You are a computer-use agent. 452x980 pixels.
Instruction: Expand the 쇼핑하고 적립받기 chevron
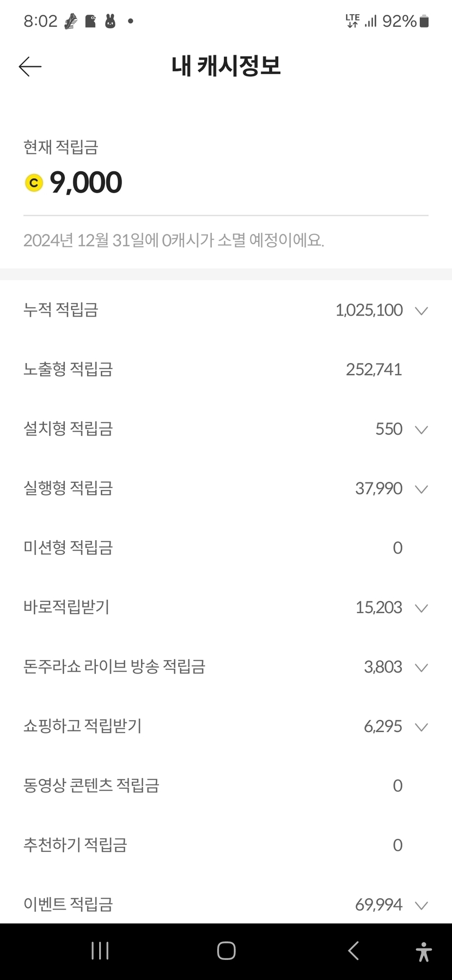(421, 727)
